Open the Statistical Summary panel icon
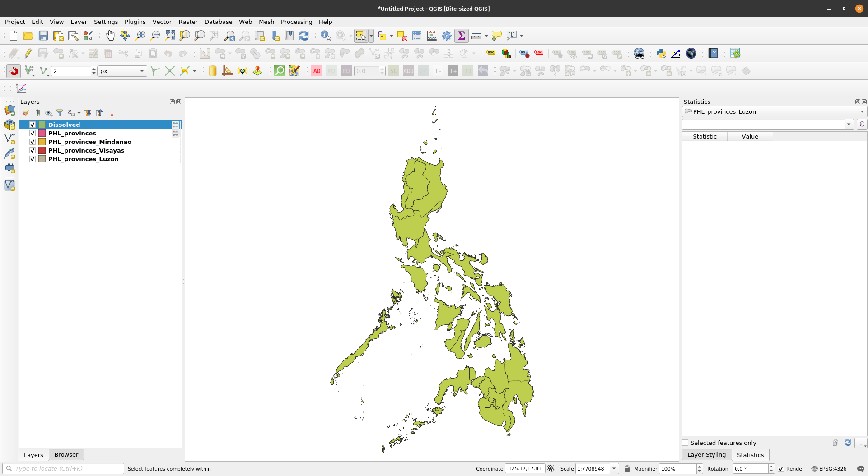Viewport: 868px width, 476px height. 461,36
